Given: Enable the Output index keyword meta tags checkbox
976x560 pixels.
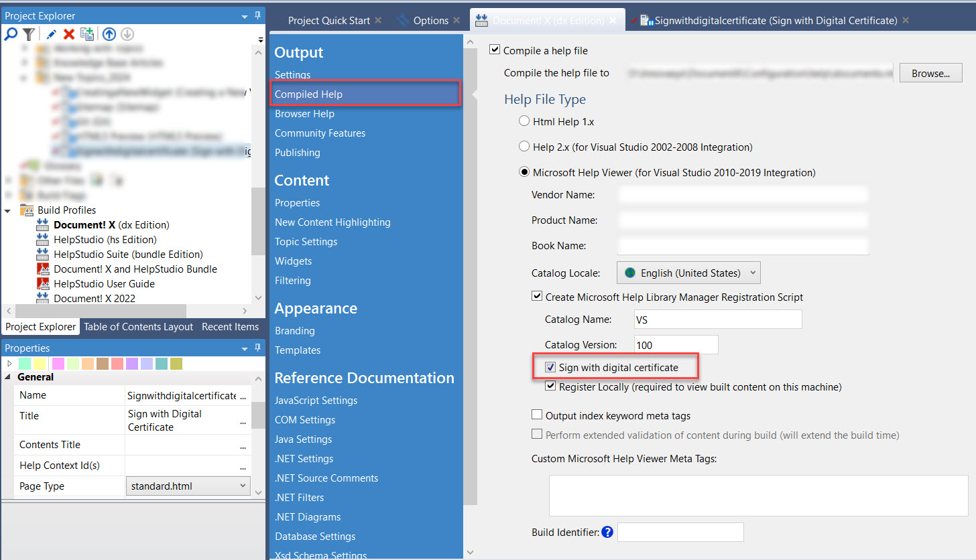Looking at the screenshot, I should [537, 414].
